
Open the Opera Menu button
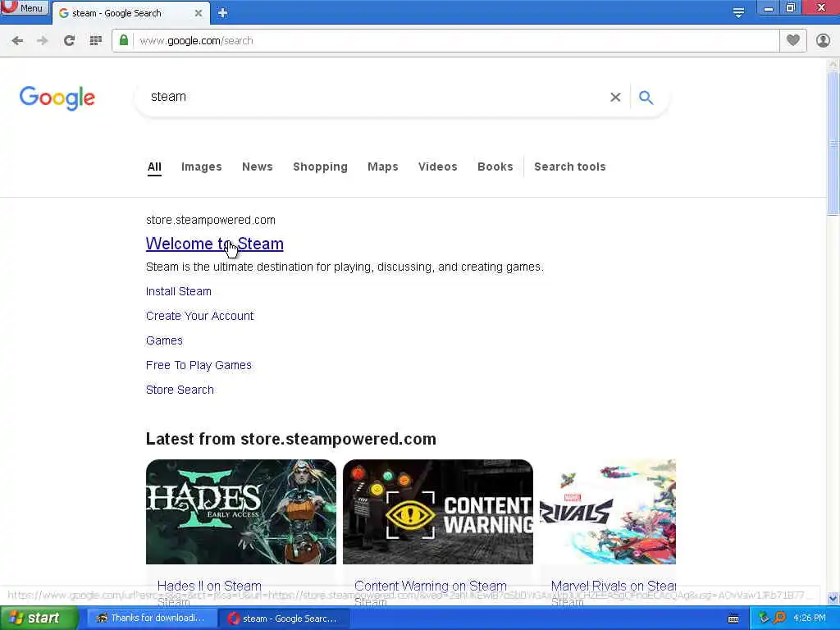[x=24, y=7]
